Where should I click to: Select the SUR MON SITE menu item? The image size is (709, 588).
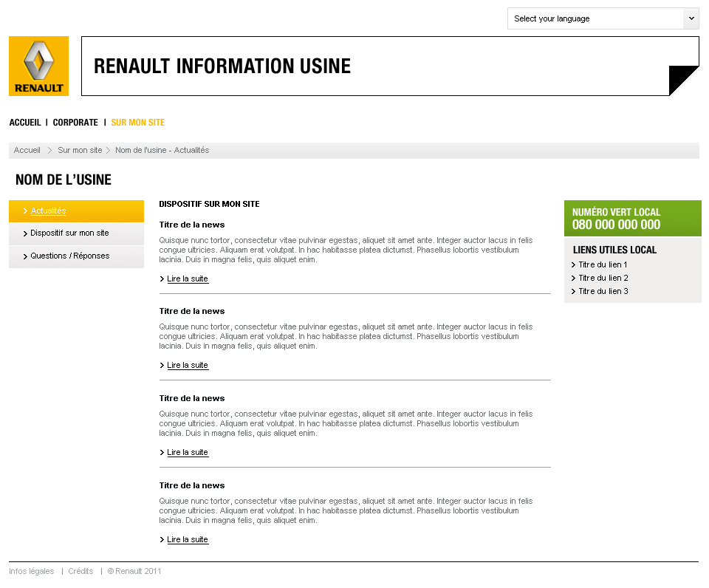(138, 123)
